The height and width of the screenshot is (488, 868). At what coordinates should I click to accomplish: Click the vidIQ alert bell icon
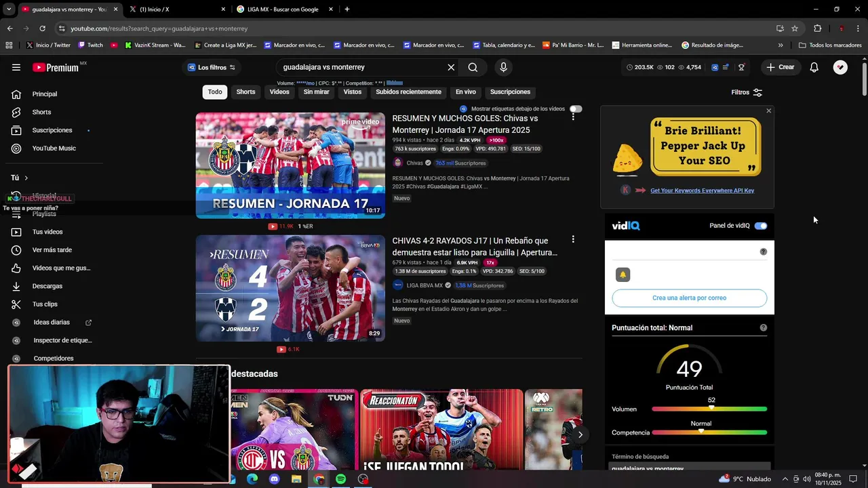coord(623,274)
